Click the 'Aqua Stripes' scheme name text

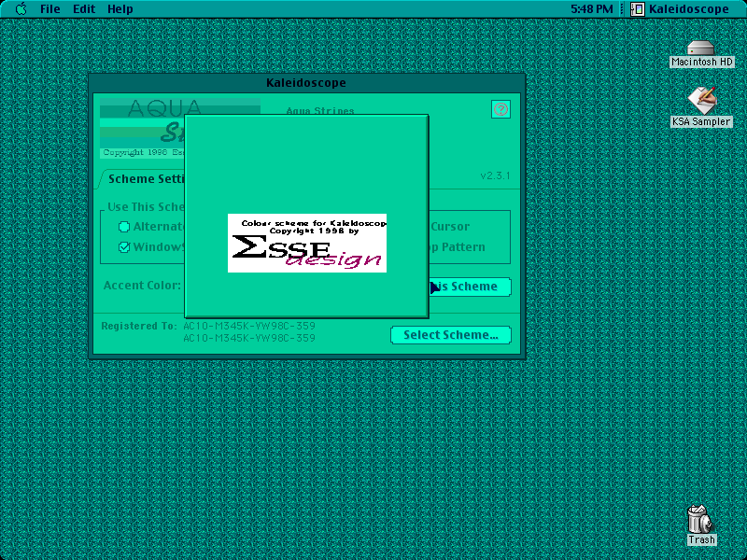(x=320, y=110)
